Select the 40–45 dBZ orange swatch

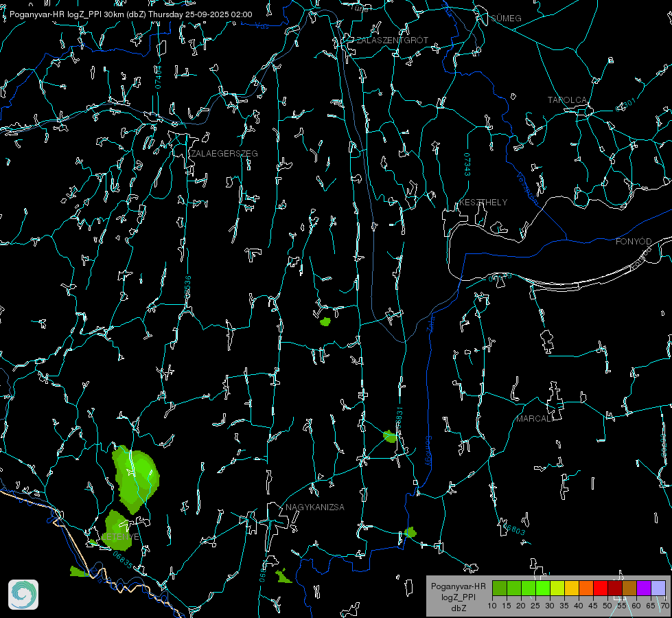[586, 588]
